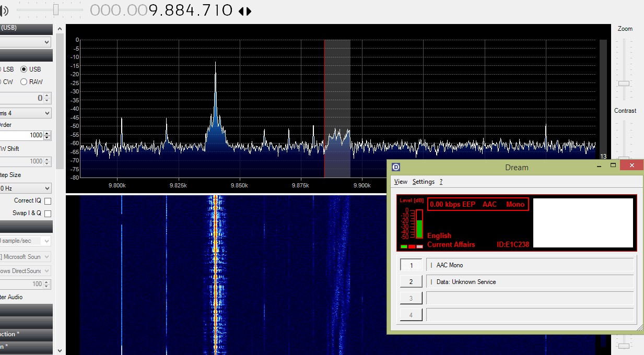Click the 'English' language text in Dream

[x=439, y=235]
